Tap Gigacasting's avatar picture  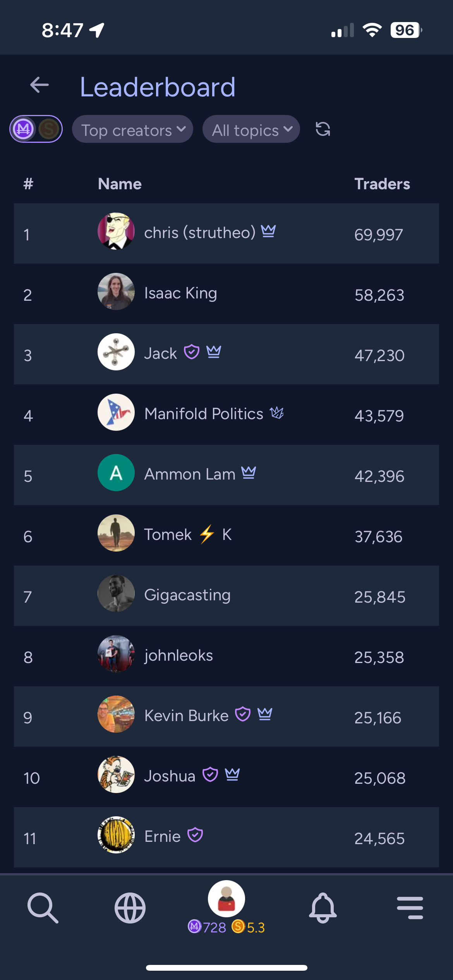pos(116,593)
